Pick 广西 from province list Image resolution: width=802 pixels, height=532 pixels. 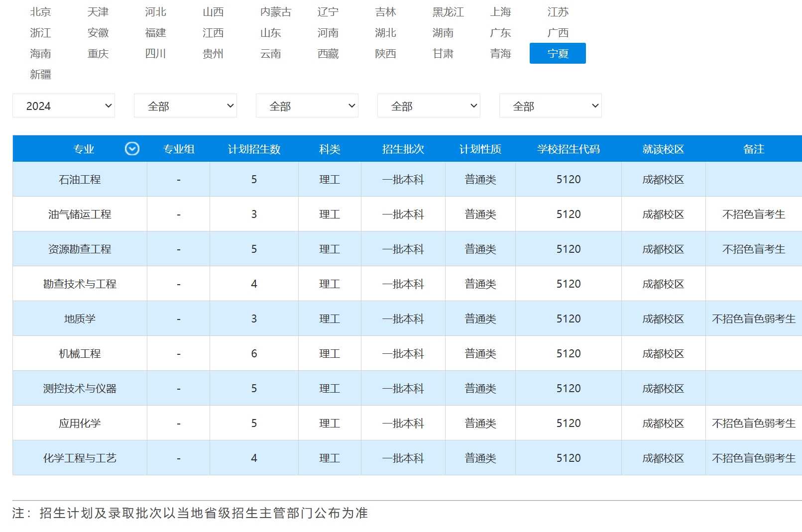point(558,33)
